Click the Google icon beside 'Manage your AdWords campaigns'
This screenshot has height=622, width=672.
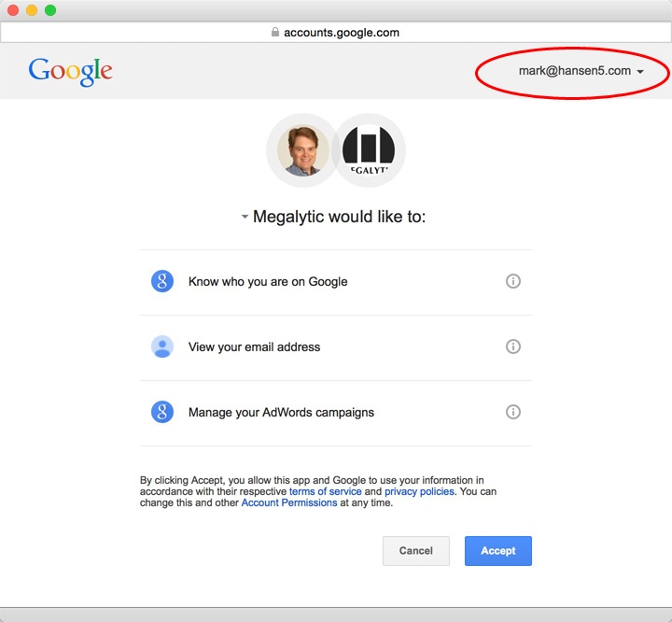(162, 412)
